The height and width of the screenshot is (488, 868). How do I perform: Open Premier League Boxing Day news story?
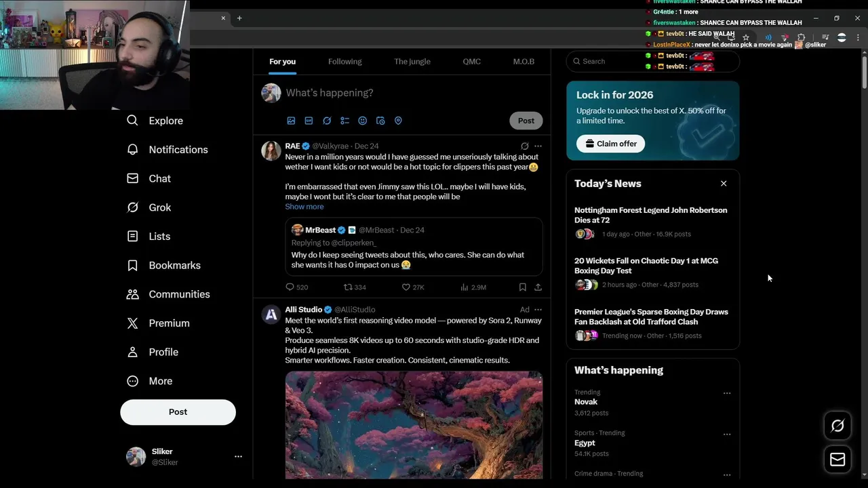tap(652, 323)
